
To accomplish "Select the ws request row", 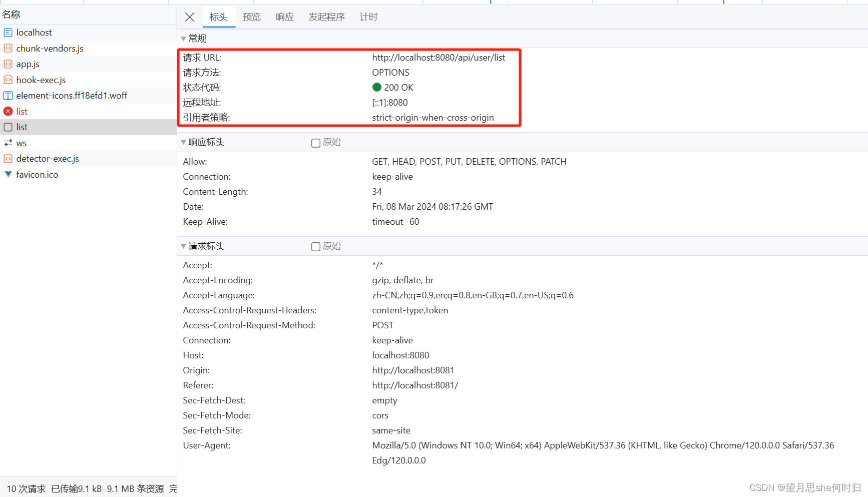I will [x=88, y=143].
